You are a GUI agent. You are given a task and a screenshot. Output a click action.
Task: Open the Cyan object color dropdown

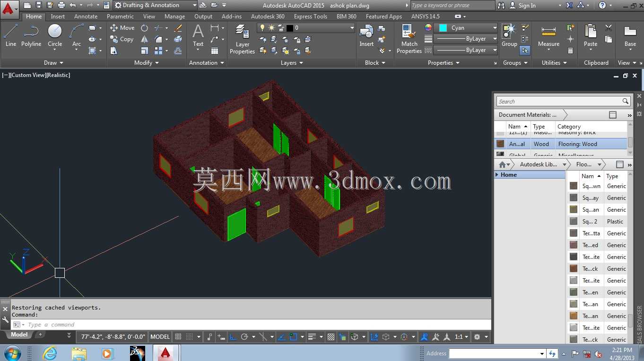coord(495,28)
